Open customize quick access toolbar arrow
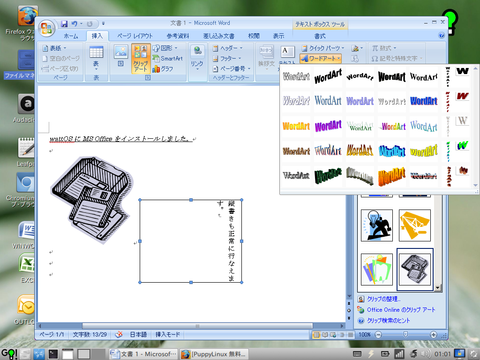Screen dimensions: 480x360 [103, 24]
